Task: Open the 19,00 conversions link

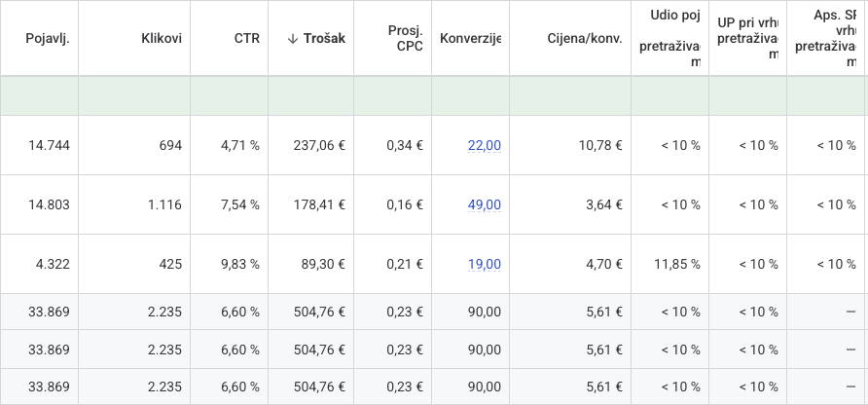Action: click(x=484, y=264)
